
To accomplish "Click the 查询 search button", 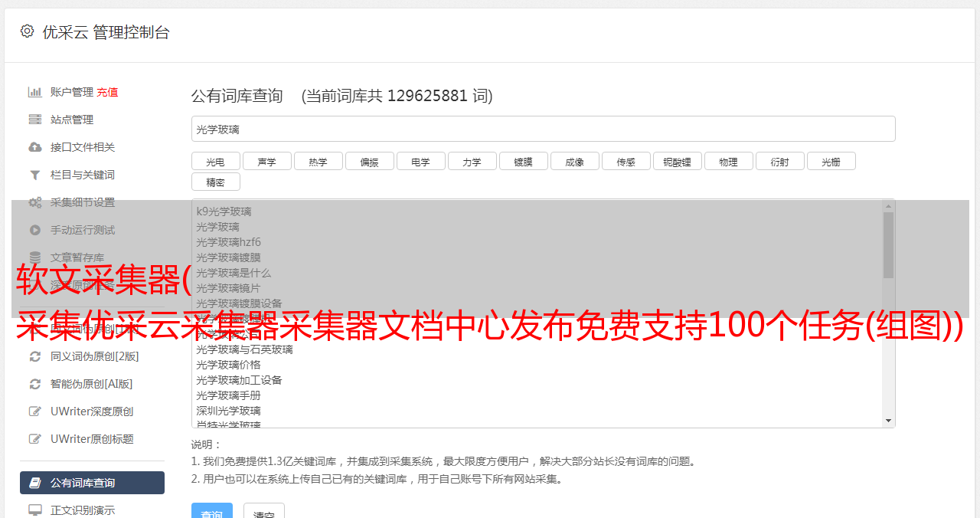I will click(x=211, y=511).
